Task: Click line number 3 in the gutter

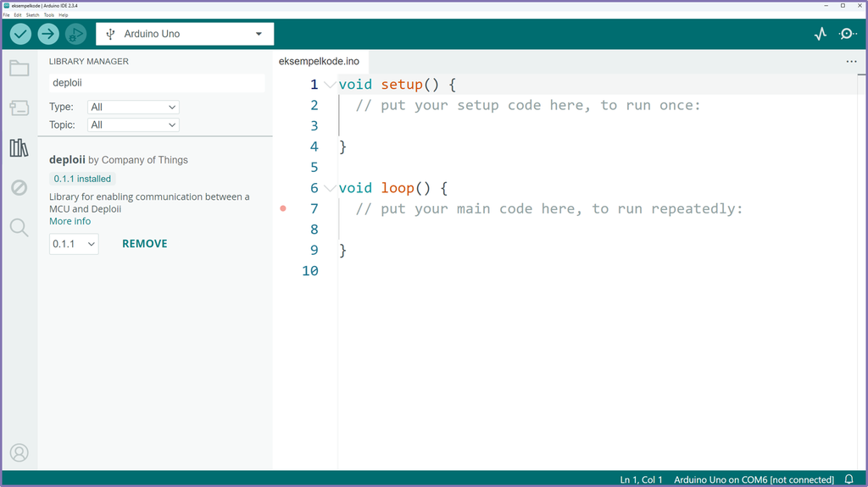Action: pyautogui.click(x=314, y=125)
